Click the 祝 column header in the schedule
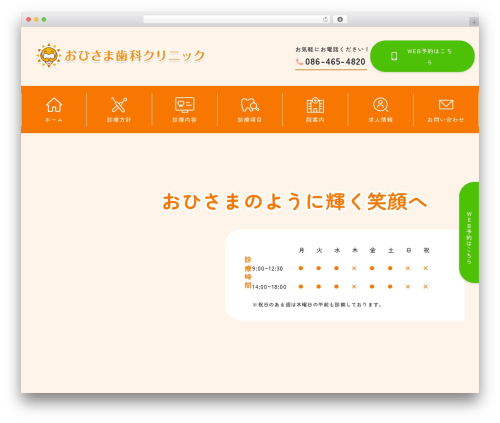500x423 pixels. pyautogui.click(x=426, y=250)
